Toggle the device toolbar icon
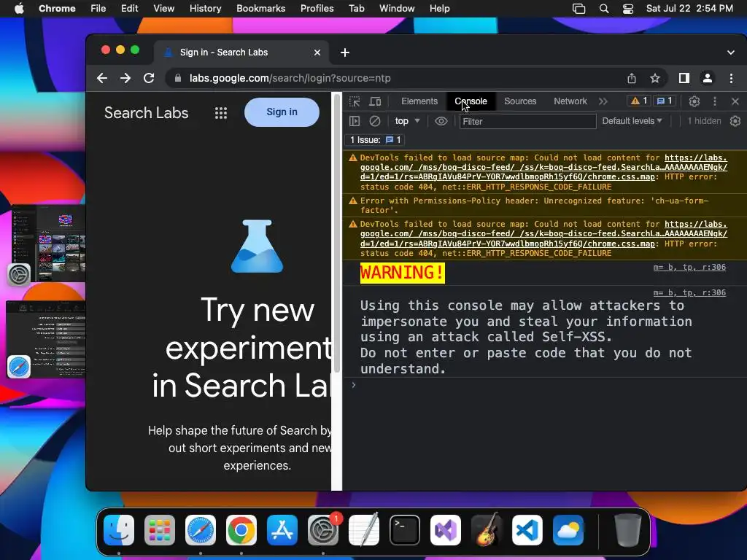 (x=376, y=101)
